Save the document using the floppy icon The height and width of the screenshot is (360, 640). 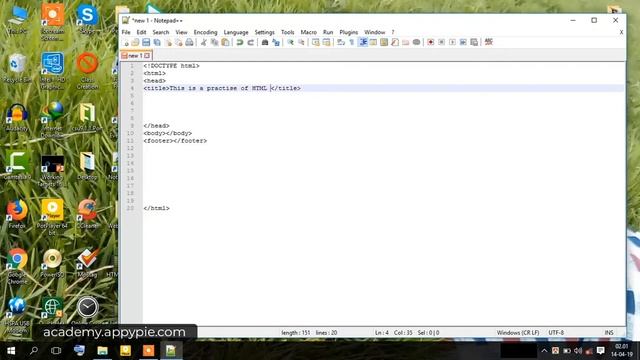point(146,42)
